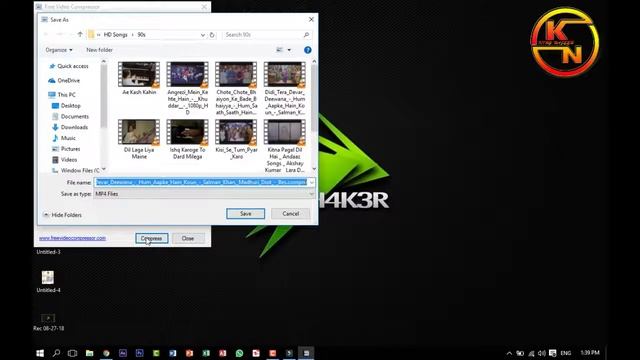The height and width of the screenshot is (360, 640).
Task: Open network status icon in tray
Action: point(531,353)
